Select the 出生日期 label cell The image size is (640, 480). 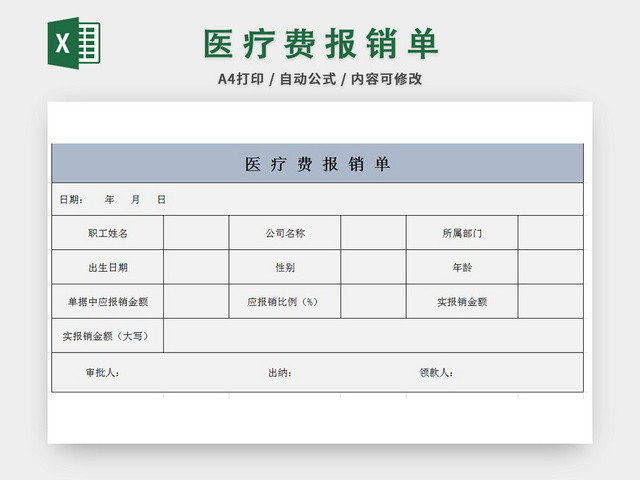click(108, 267)
